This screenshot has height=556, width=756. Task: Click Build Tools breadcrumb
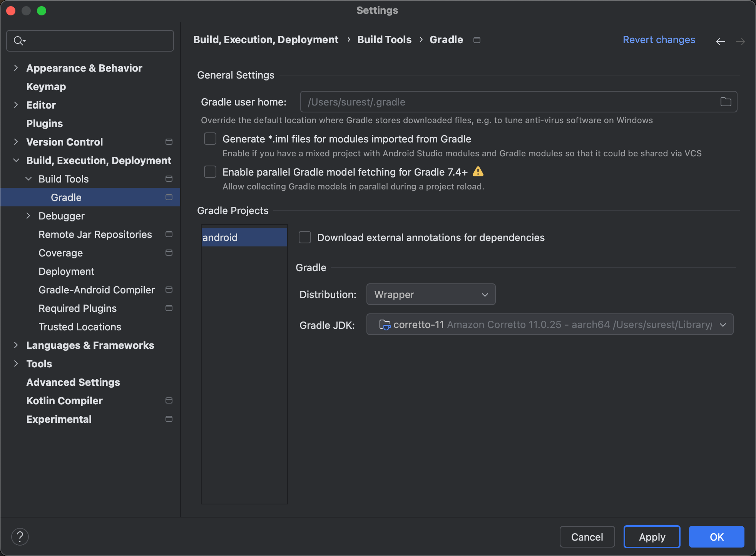[x=384, y=40]
